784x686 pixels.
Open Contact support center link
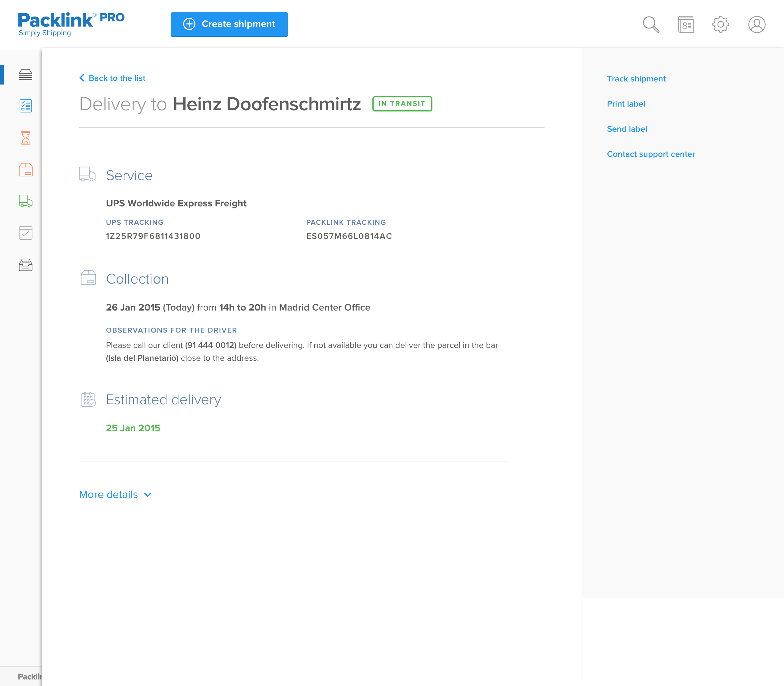tap(650, 154)
